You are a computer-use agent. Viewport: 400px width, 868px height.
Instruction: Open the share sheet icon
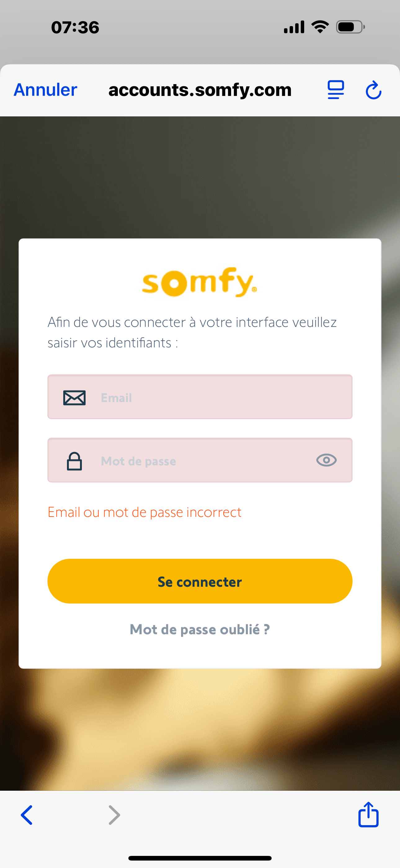click(368, 815)
